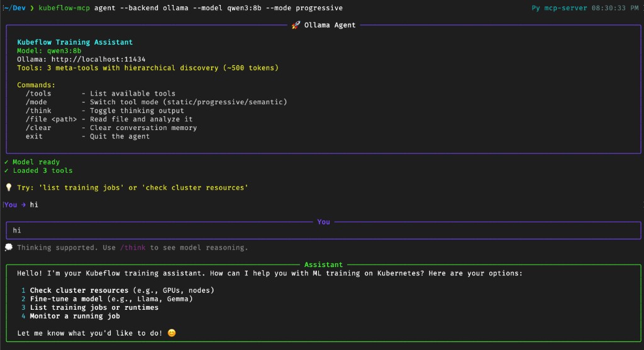Click the Assistant panel title
Screen dimensions: 644x350
point(323,265)
